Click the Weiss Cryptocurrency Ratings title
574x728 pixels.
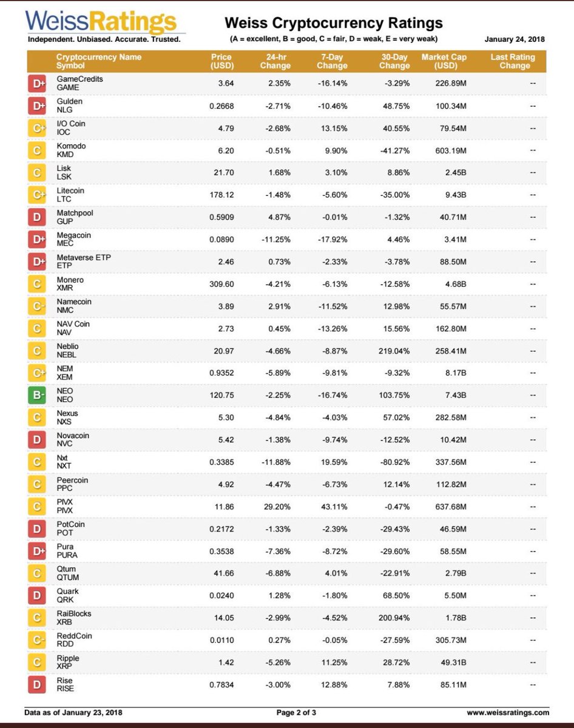pyautogui.click(x=333, y=24)
